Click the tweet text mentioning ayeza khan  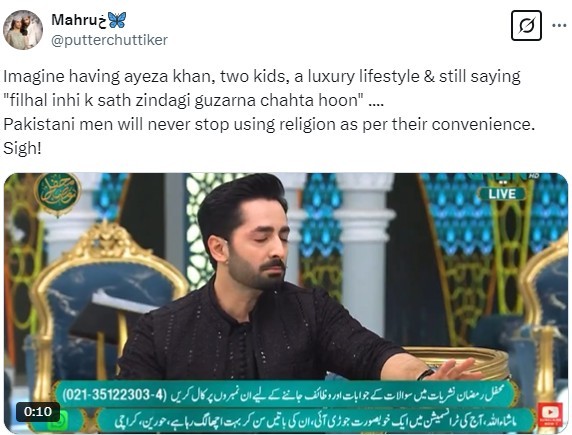[262, 77]
